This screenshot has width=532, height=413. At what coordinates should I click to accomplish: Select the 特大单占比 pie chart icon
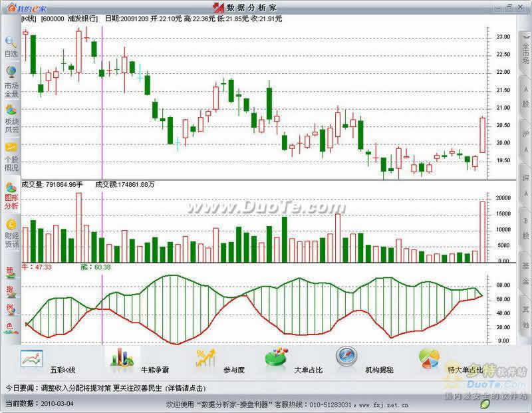click(429, 358)
